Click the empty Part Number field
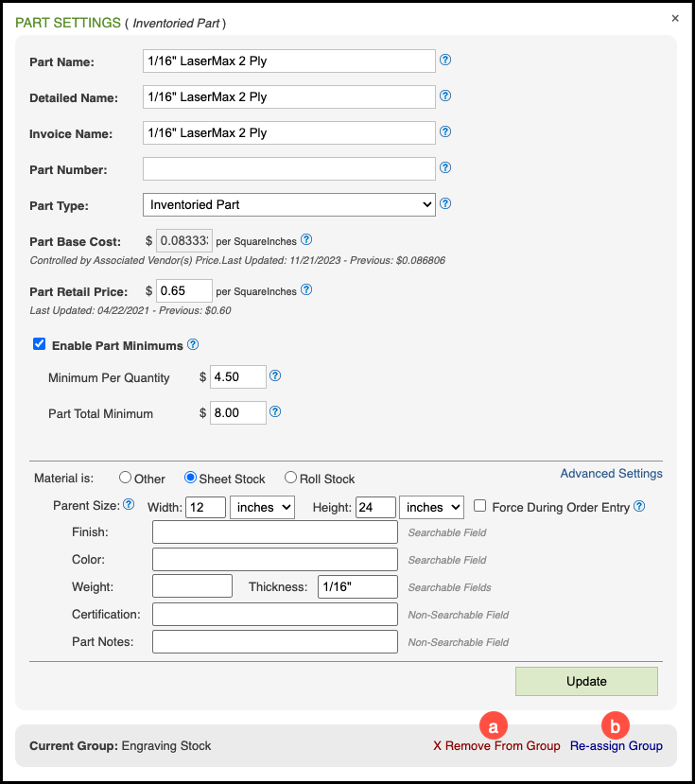 (289, 169)
